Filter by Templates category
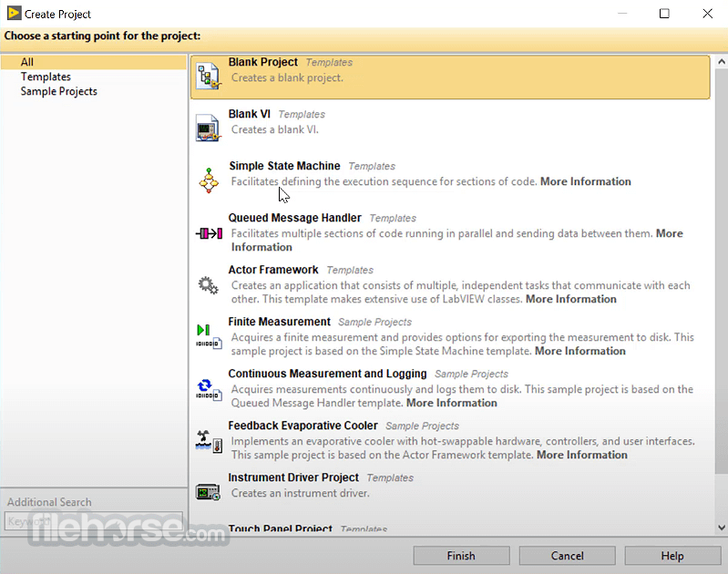The image size is (728, 574). (46, 77)
